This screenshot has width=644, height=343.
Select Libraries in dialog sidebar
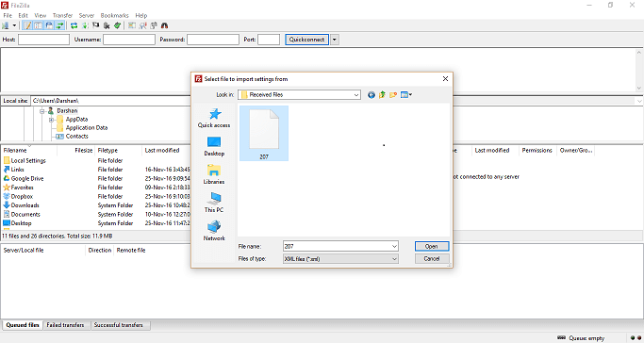tap(214, 174)
